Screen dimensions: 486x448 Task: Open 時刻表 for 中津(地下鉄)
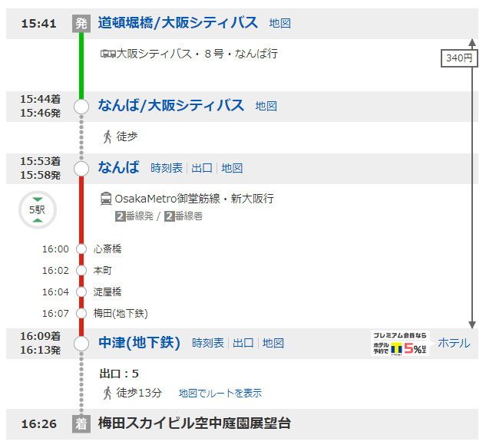click(x=208, y=343)
